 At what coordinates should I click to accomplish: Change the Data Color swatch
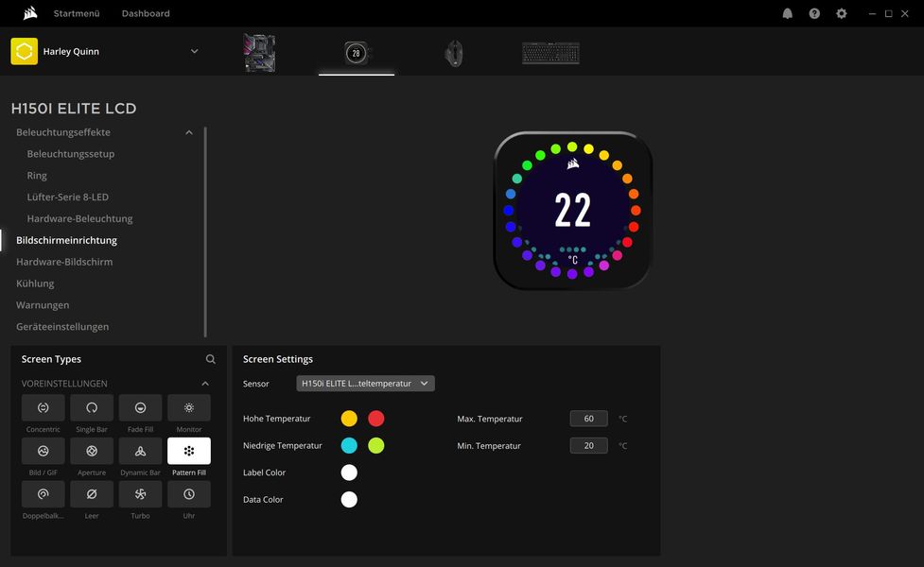pos(349,499)
